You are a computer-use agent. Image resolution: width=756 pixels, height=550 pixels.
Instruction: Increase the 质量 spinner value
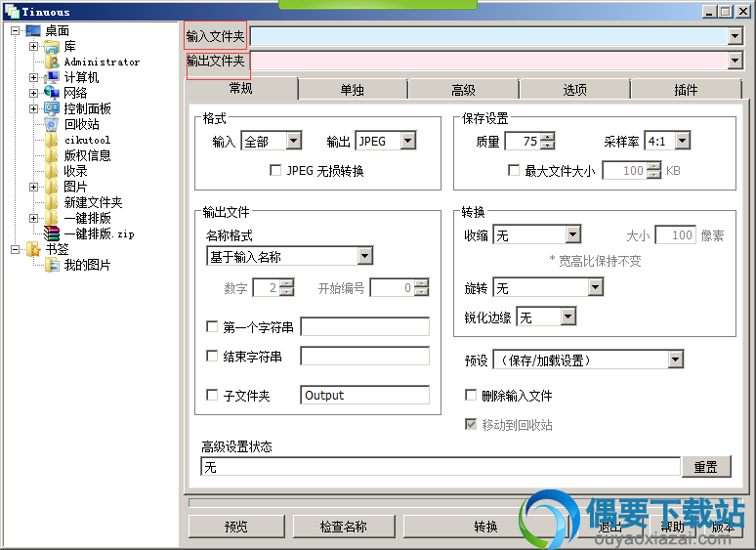coord(547,137)
